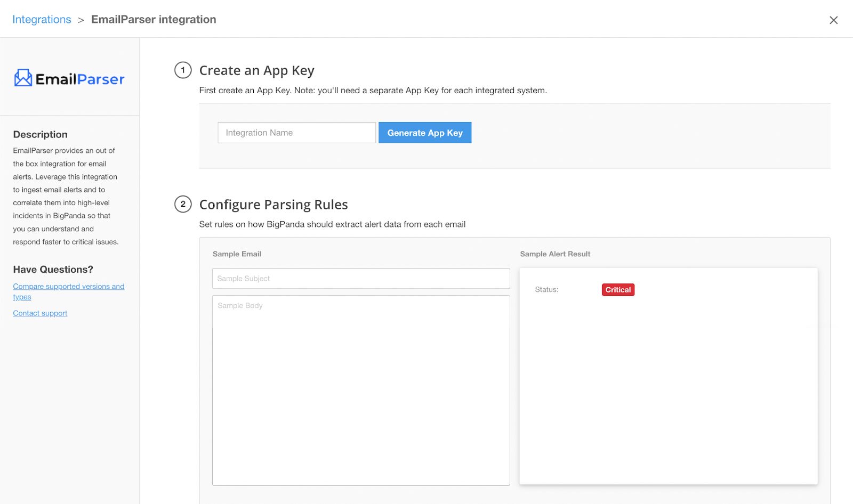
Task: Click inside the Sample Body text area
Action: click(361, 391)
